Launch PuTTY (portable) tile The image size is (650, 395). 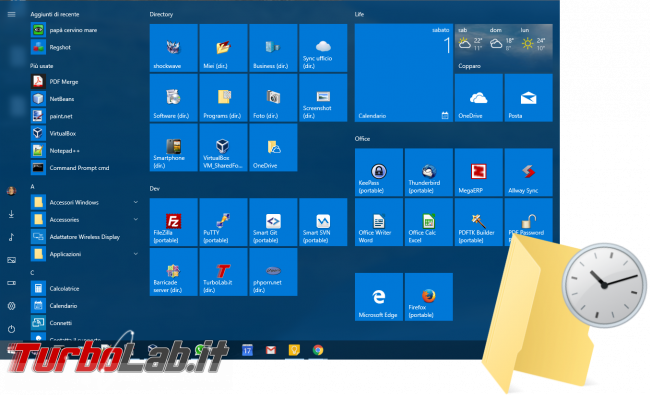[223, 222]
